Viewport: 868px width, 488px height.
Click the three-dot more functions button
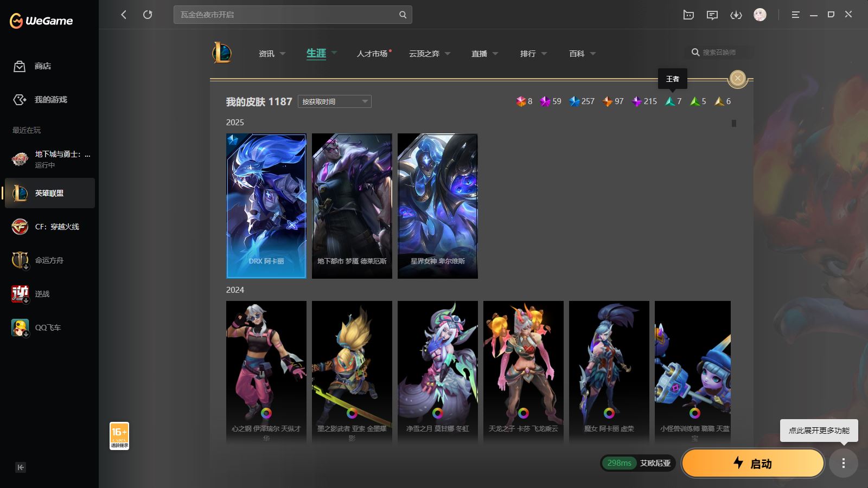(x=843, y=463)
